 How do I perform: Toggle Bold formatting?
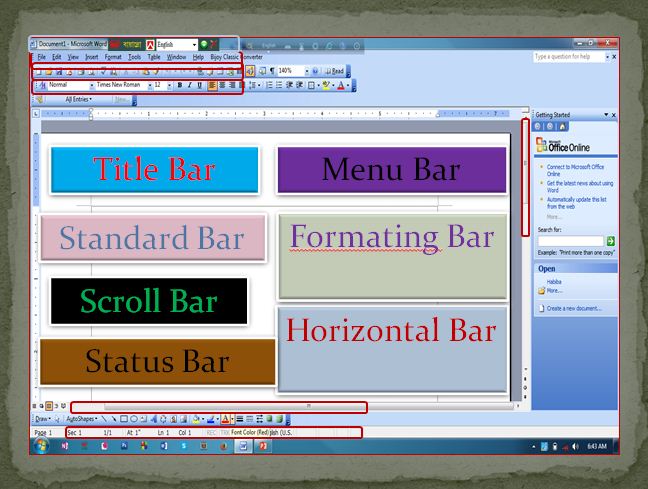click(179, 85)
